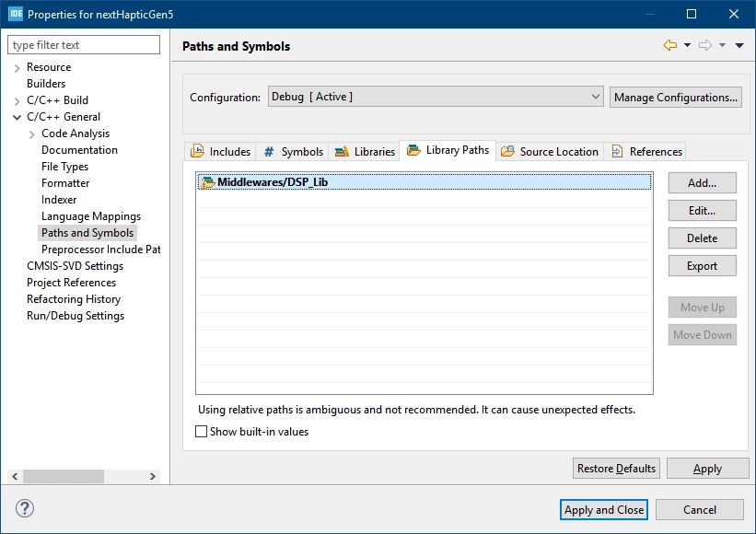Select the C/C++ General tree item label

point(64,117)
